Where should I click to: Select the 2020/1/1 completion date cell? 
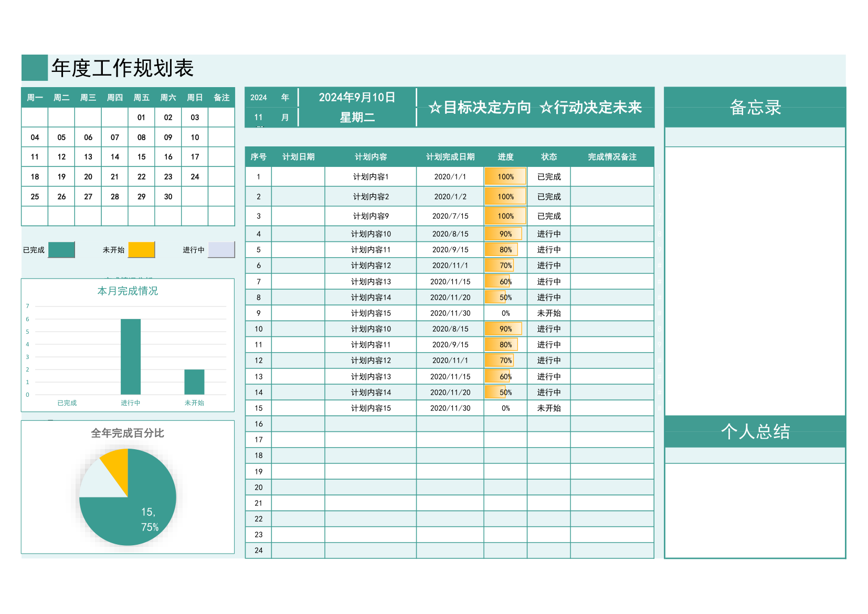[450, 177]
